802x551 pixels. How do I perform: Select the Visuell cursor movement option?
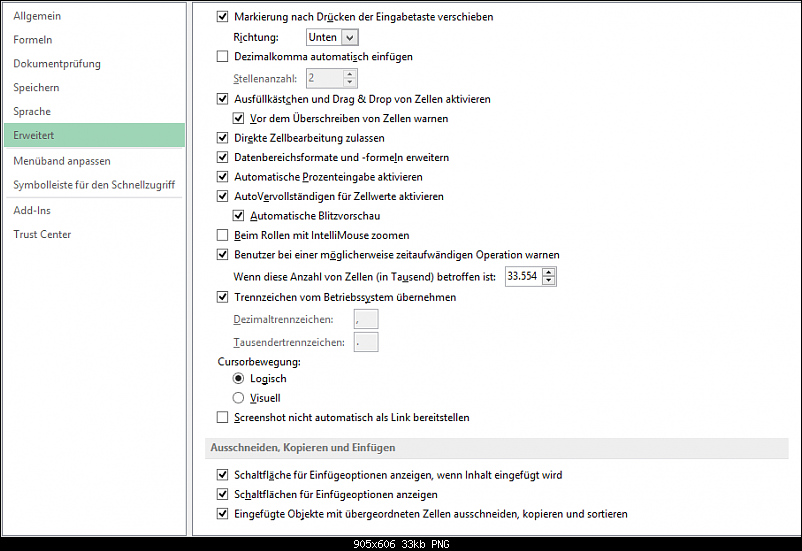click(238, 398)
